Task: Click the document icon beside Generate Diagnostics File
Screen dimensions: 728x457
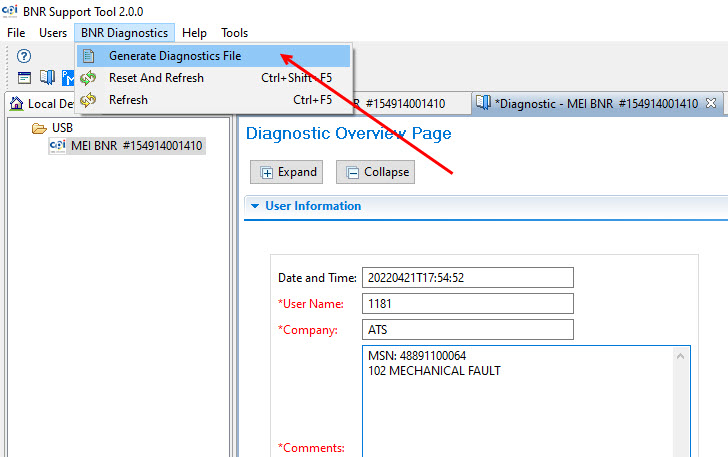Action: click(x=89, y=56)
